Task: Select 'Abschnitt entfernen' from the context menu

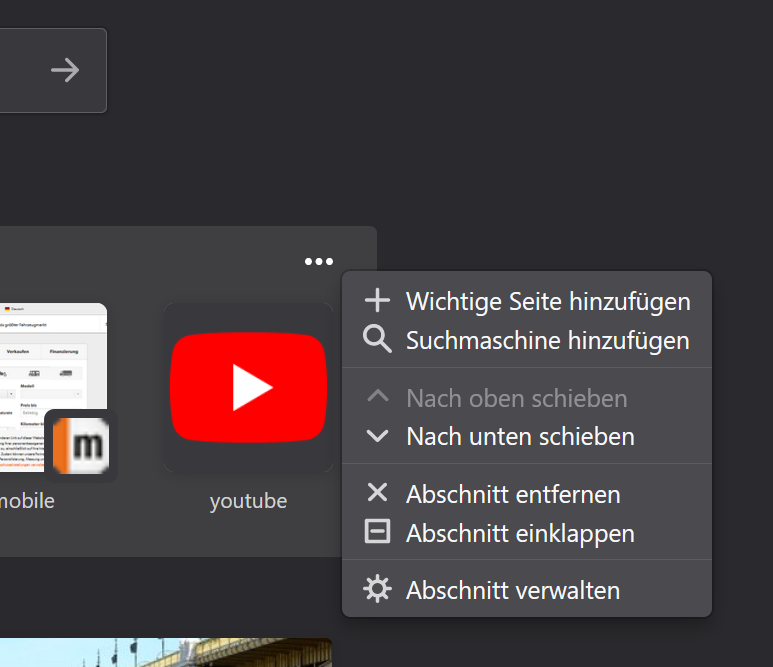Action: (x=527, y=494)
